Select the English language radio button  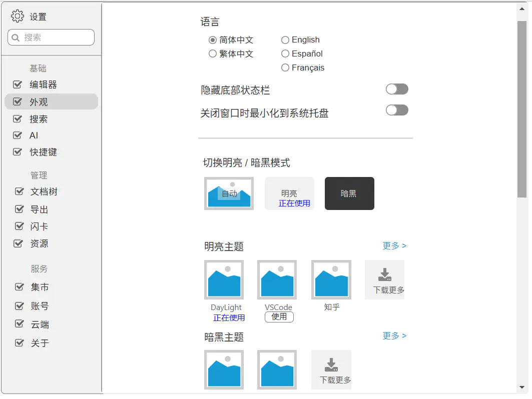pyautogui.click(x=285, y=40)
